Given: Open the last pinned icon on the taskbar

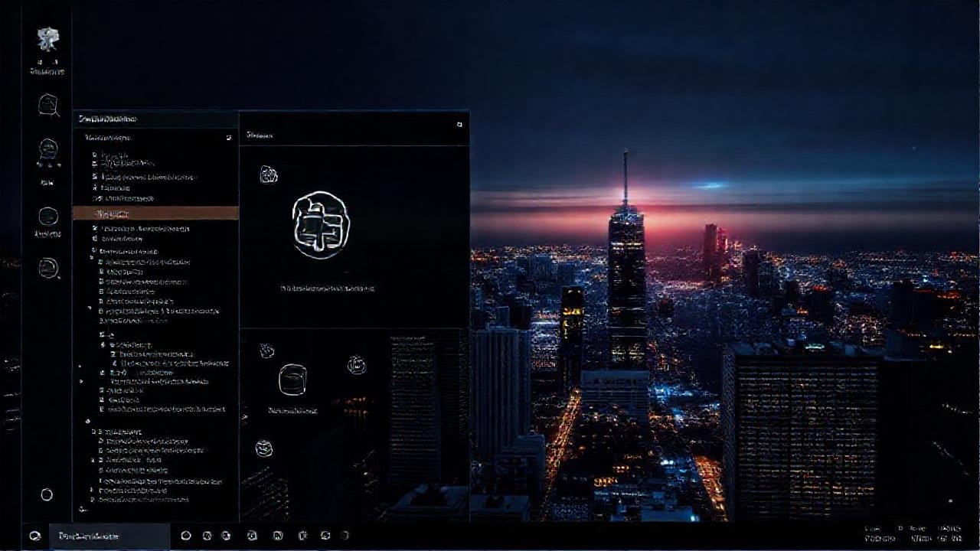Looking at the screenshot, I should (345, 536).
